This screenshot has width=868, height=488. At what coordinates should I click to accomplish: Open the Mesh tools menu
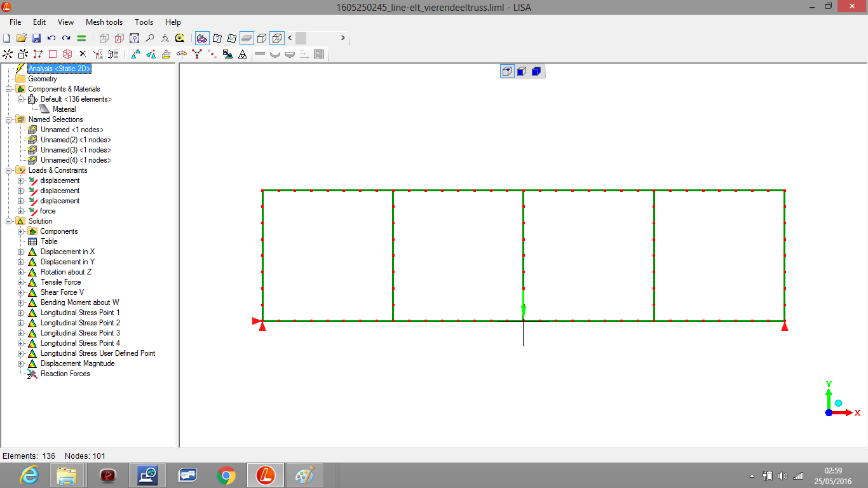click(104, 22)
